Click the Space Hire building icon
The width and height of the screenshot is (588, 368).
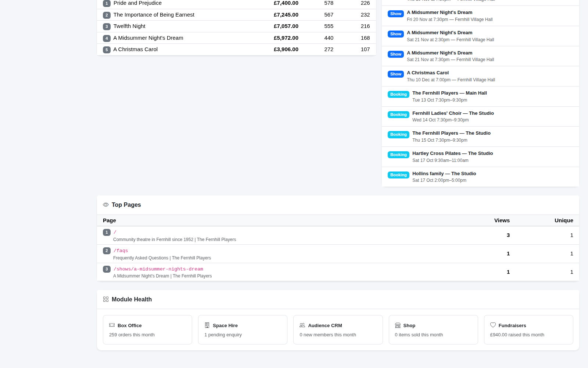pos(207,325)
